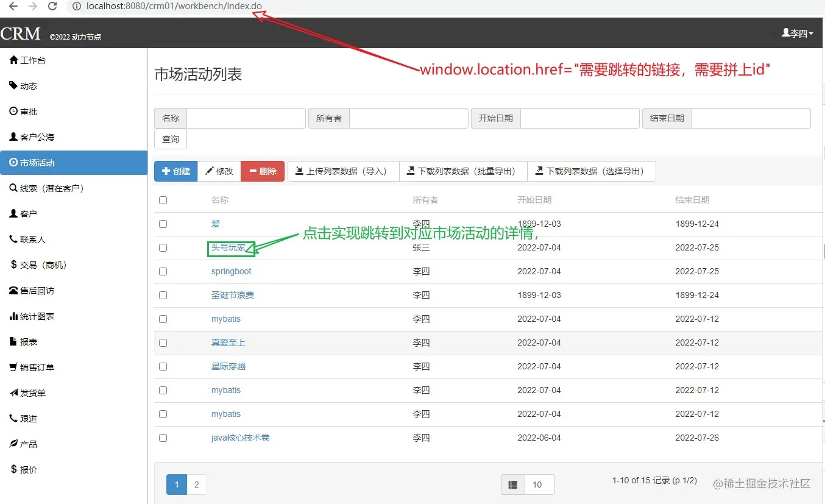This screenshot has height=504, width=825.
Task: Open the 头号玩家 activity link
Action: (228, 247)
